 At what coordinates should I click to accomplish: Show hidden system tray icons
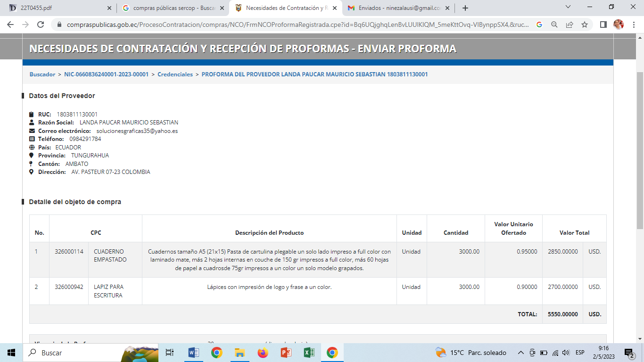pyautogui.click(x=521, y=353)
